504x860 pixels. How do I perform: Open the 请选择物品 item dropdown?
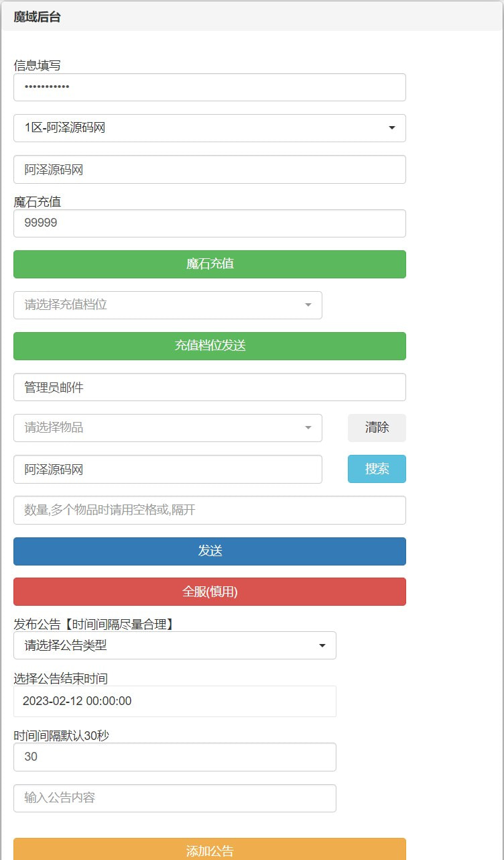coord(168,428)
